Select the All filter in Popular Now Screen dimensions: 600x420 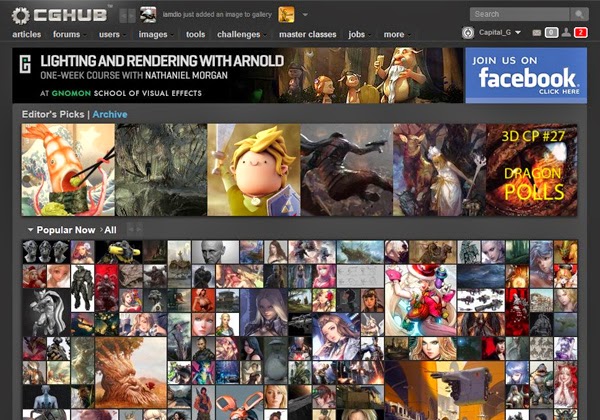click(110, 230)
